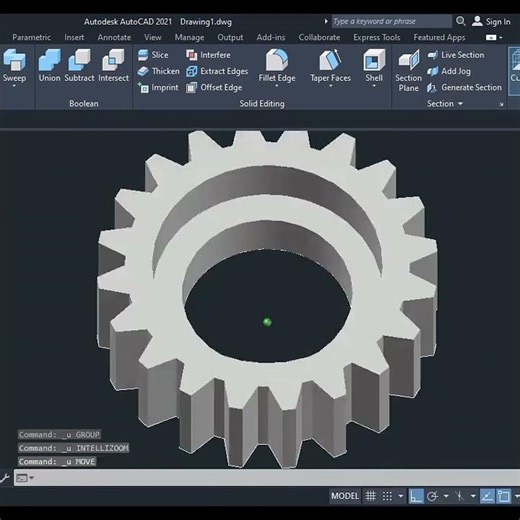Click Generate Section tool

[465, 88]
